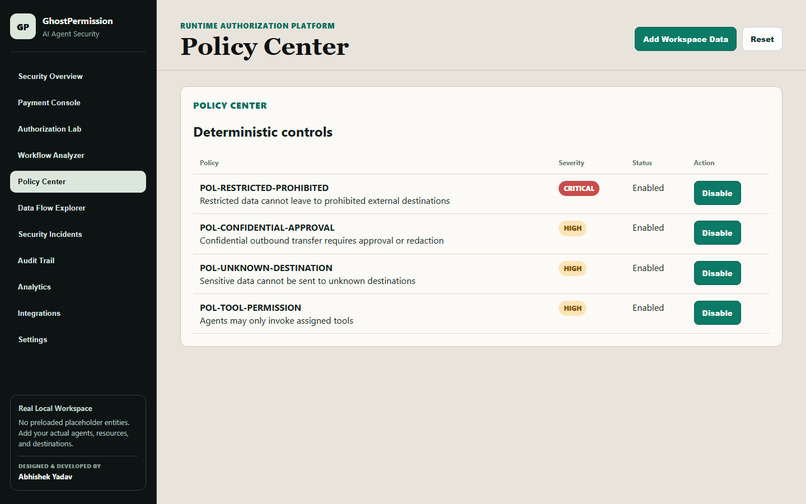
Task: Select POL-UNKNOWN-DESTINATION policy name
Action: pos(266,267)
